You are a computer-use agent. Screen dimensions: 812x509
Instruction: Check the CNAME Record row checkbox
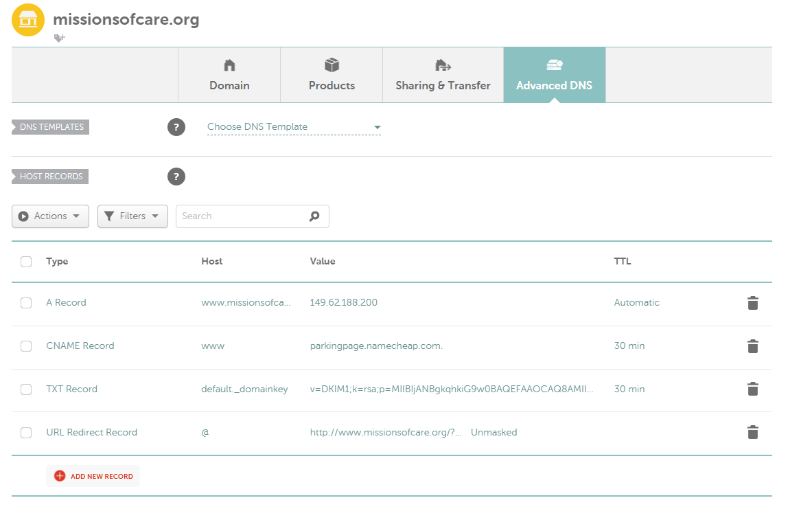pos(26,346)
